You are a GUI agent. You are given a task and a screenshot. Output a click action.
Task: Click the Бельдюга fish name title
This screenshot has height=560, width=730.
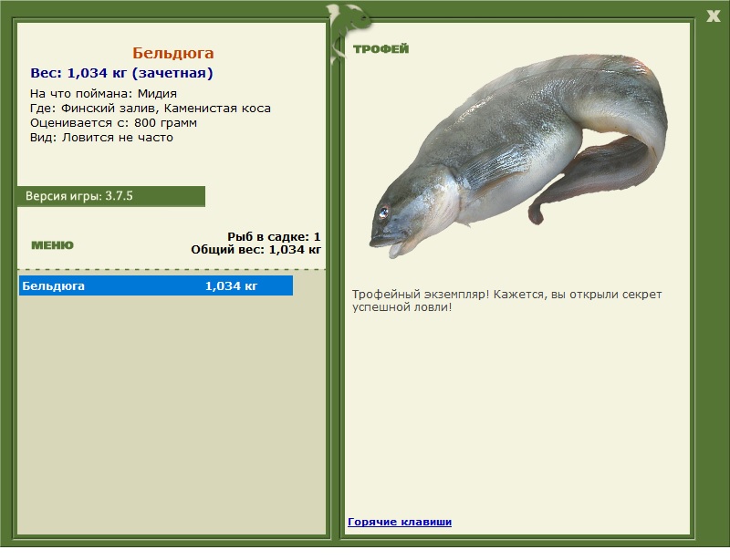(x=172, y=53)
